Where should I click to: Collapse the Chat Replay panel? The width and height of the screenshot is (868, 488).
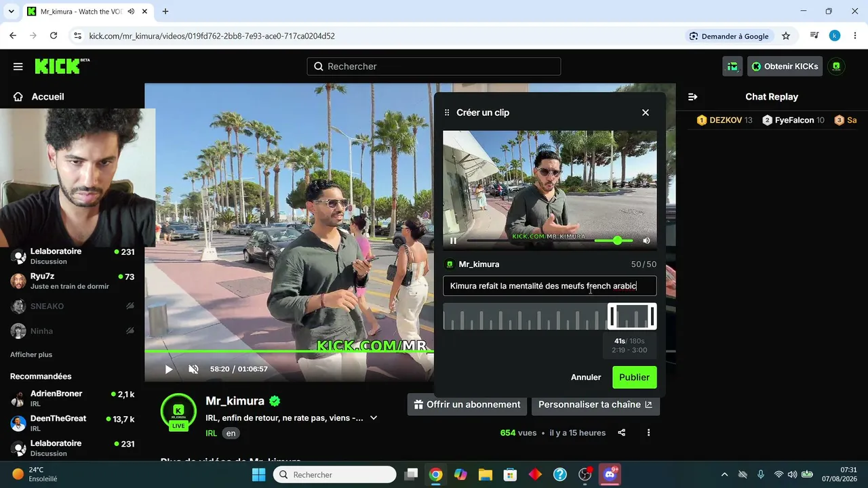click(693, 97)
